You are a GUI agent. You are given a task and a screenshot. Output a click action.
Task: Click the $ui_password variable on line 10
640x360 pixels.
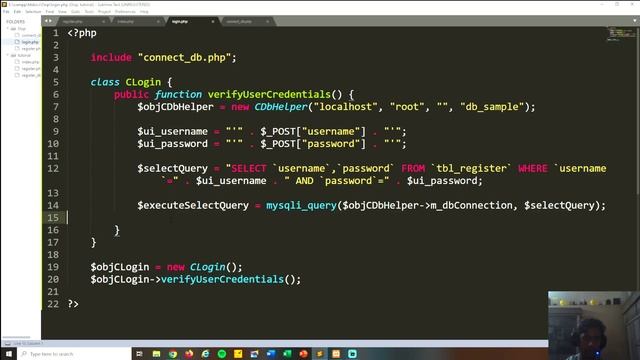172,144
